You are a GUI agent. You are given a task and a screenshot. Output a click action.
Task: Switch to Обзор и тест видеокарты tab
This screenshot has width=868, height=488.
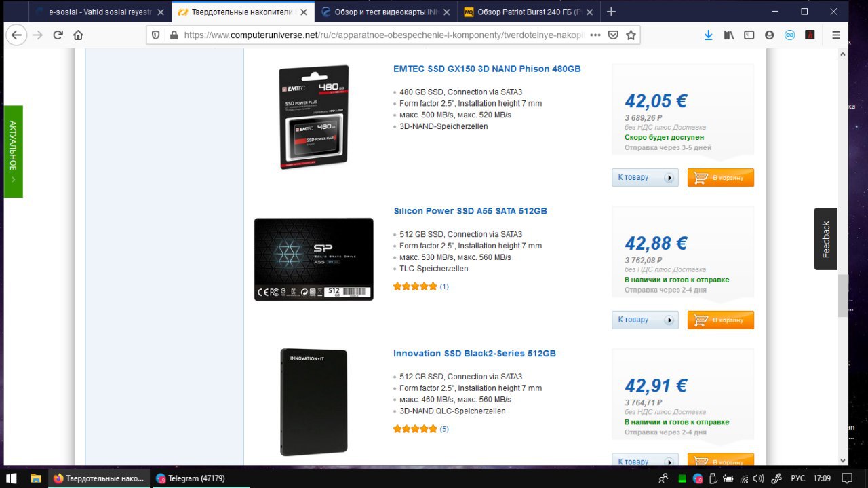(x=387, y=12)
